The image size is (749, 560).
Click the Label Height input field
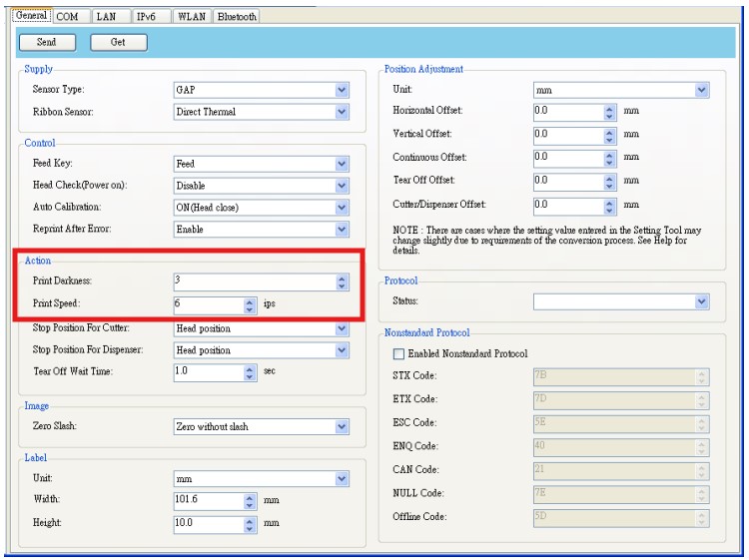click(x=207, y=523)
